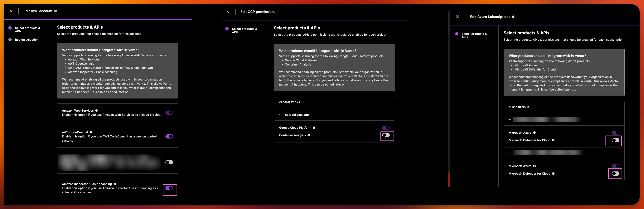
Task: Click info icon beside Edit AWS account title
Action: coord(55,11)
